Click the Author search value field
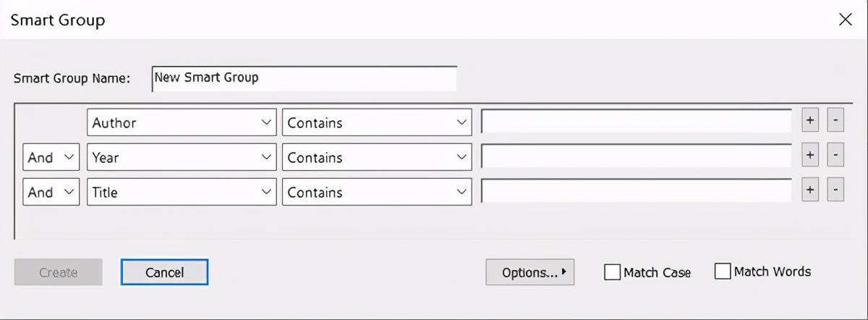Image resolution: width=868 pixels, height=320 pixels. tap(637, 122)
